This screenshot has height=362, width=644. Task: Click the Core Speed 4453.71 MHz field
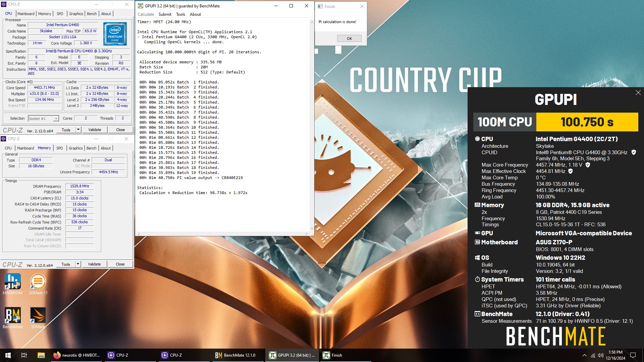click(x=45, y=88)
